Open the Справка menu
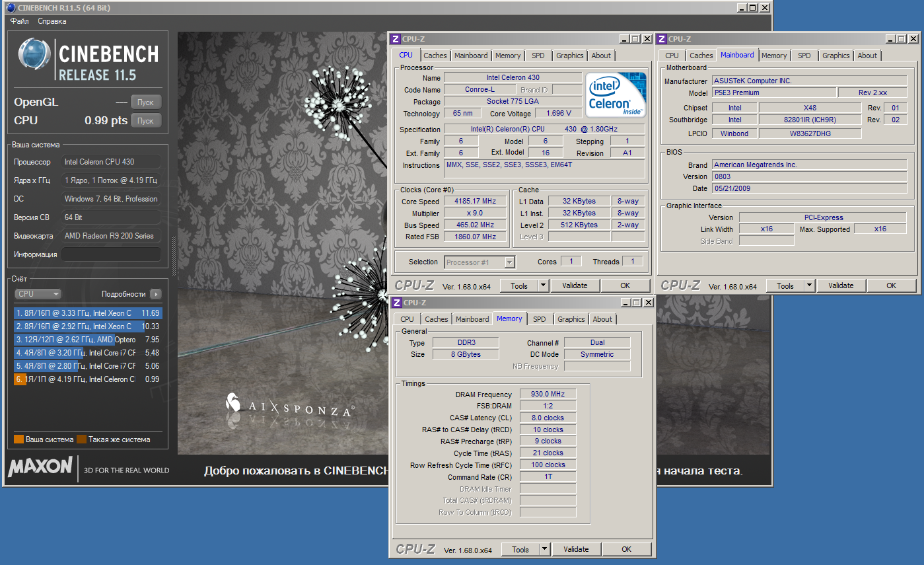The image size is (924, 565). [52, 21]
